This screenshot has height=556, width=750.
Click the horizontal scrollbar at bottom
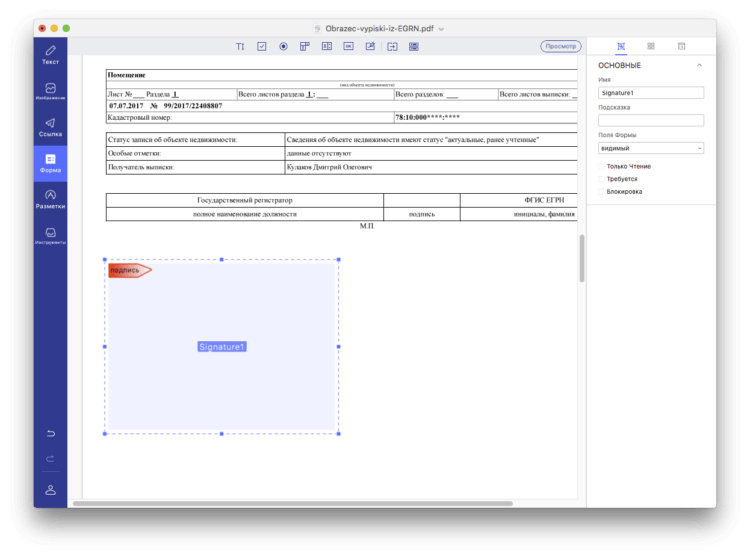click(x=293, y=503)
